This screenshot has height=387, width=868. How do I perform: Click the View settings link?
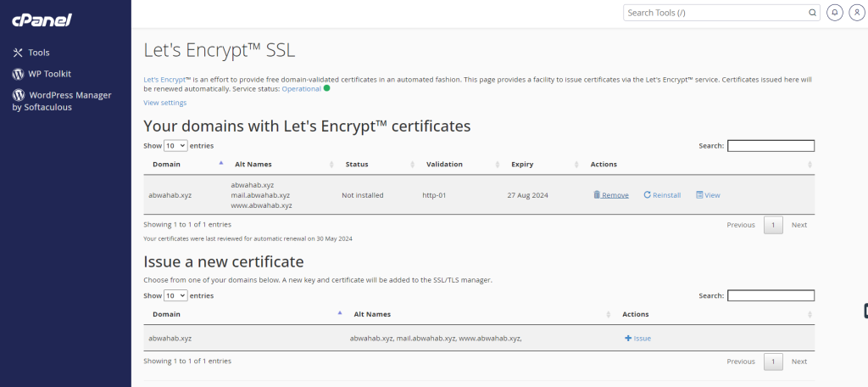[x=165, y=103]
